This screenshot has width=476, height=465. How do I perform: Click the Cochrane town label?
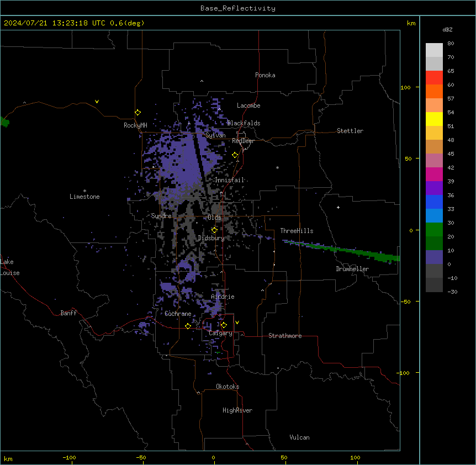tap(178, 314)
